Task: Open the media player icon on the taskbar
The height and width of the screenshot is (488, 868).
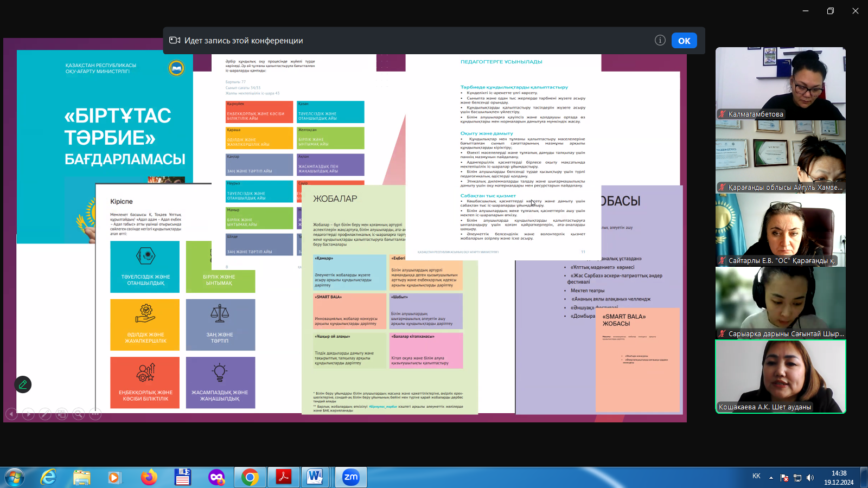Action: pos(114,478)
